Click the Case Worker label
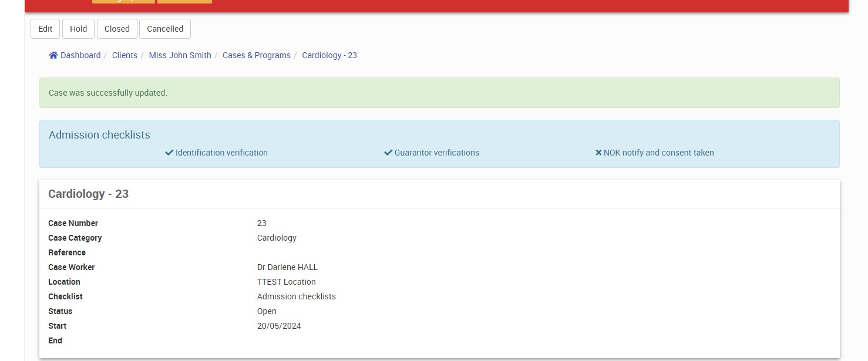 [71, 267]
